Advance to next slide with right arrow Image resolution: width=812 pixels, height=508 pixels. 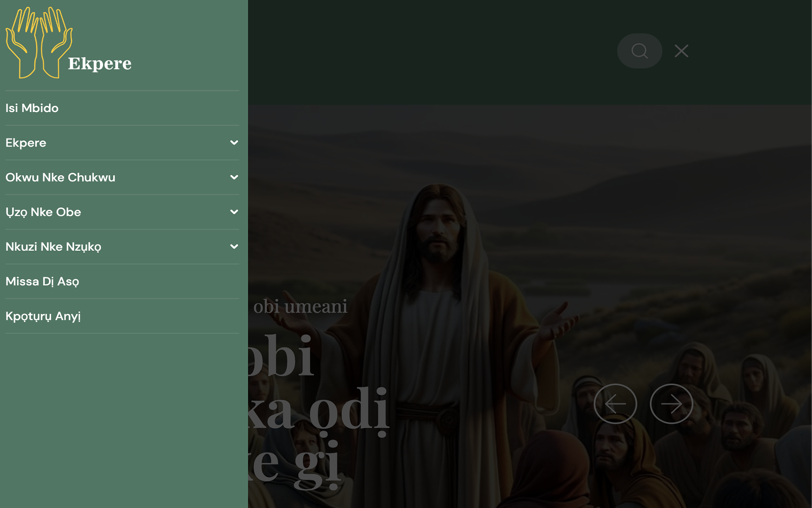coord(671,404)
